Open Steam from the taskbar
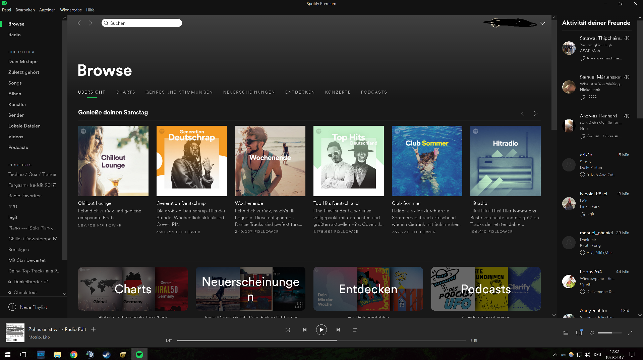Screen dimensions: 644x360 107,354
